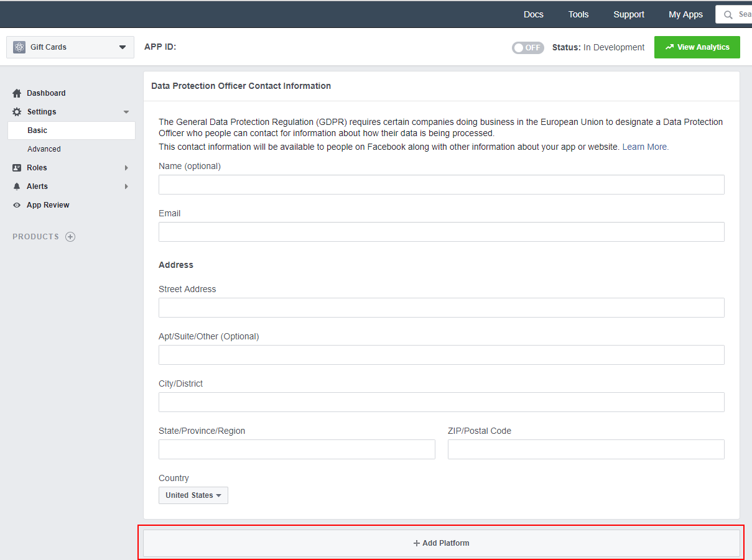Add a product with the plus icon
Image resolution: width=752 pixels, height=560 pixels.
pyautogui.click(x=70, y=237)
